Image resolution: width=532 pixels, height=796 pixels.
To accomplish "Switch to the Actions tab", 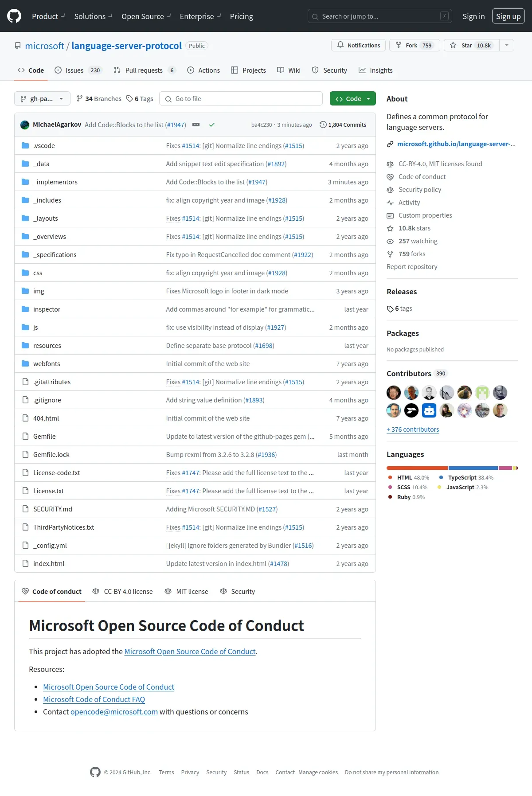I will point(203,70).
